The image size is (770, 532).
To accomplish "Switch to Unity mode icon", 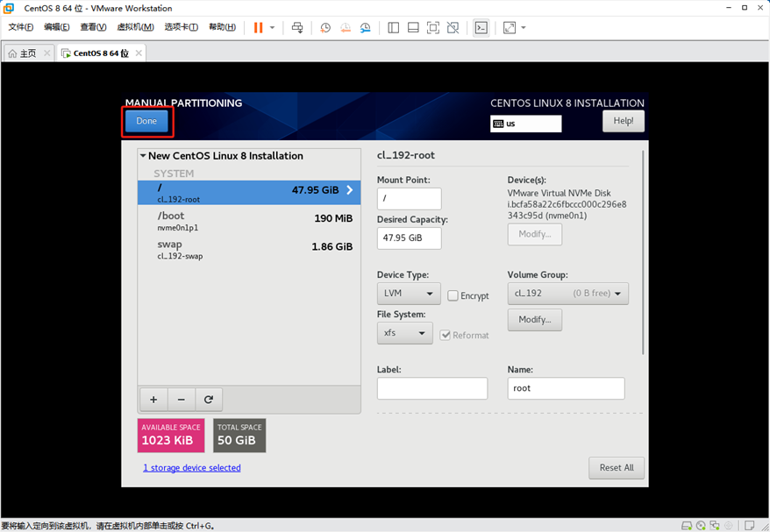I will click(453, 27).
